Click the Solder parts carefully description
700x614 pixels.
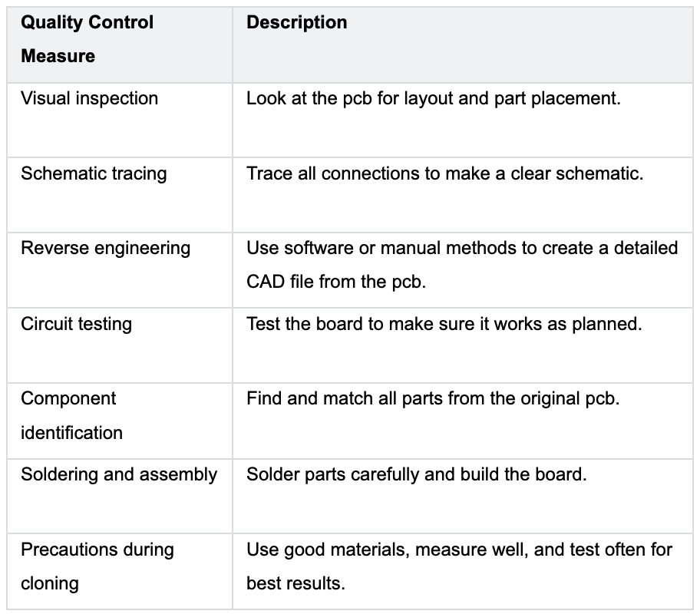click(416, 474)
